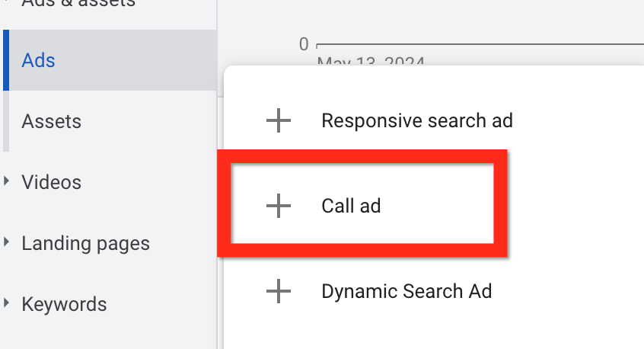Viewport: 644px width, 349px height.
Task: Expand the Videos arrow
Action: [6, 181]
